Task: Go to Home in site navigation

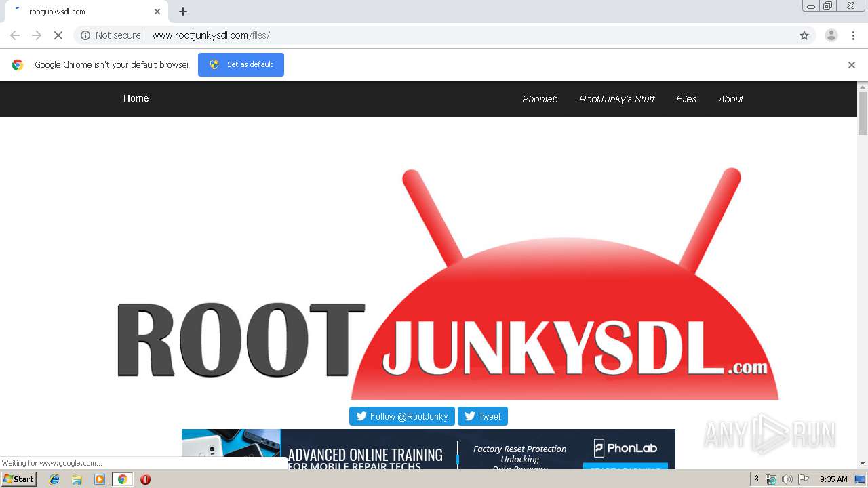Action: 136,98
